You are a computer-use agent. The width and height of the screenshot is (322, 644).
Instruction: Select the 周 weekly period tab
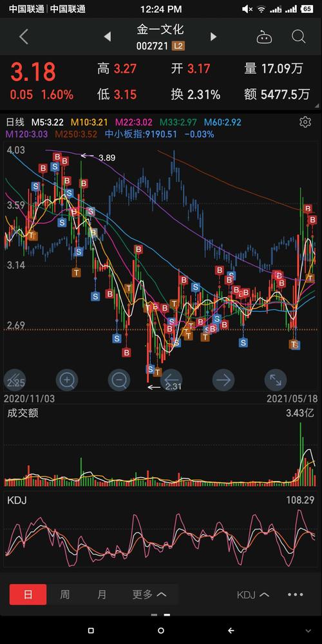coord(65,594)
